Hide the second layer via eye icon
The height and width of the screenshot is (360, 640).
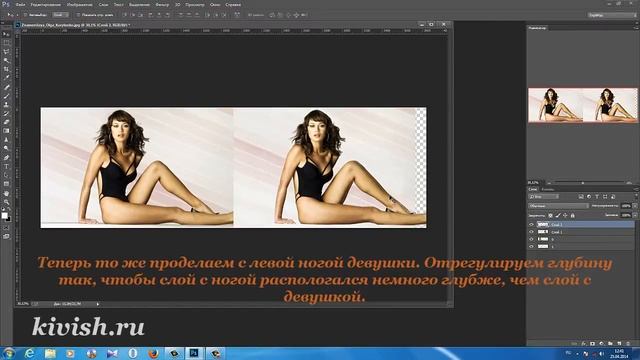[x=531, y=232]
